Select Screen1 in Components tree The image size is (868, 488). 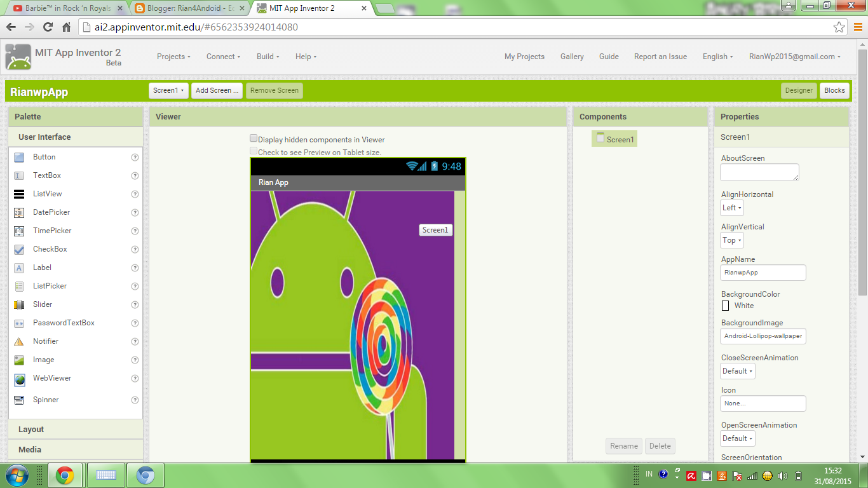[614, 139]
